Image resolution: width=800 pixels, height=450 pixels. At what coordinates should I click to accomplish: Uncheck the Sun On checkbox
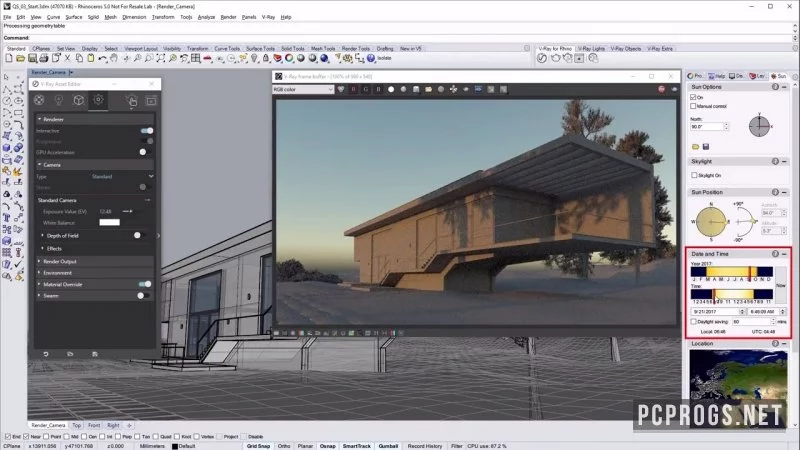coord(693,97)
